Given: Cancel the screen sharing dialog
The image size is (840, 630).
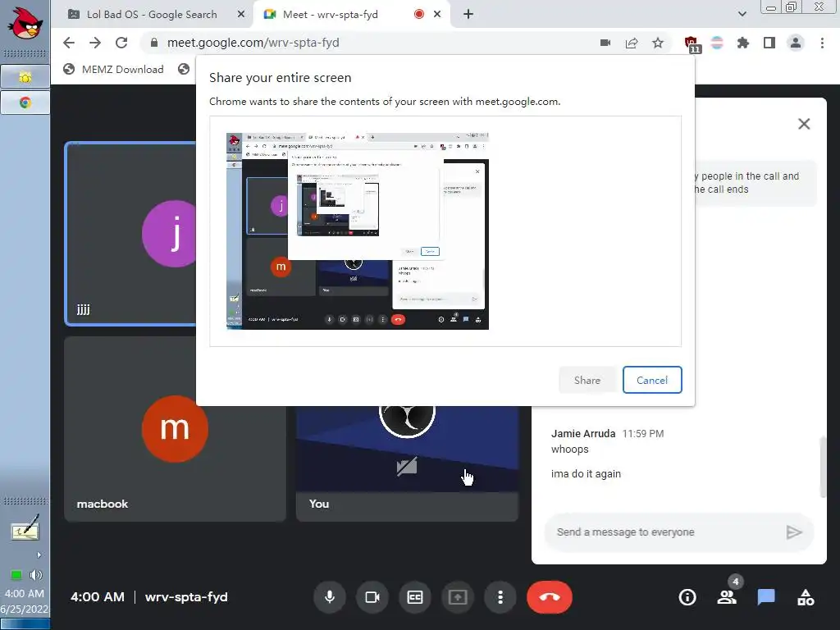Looking at the screenshot, I should pyautogui.click(x=652, y=380).
